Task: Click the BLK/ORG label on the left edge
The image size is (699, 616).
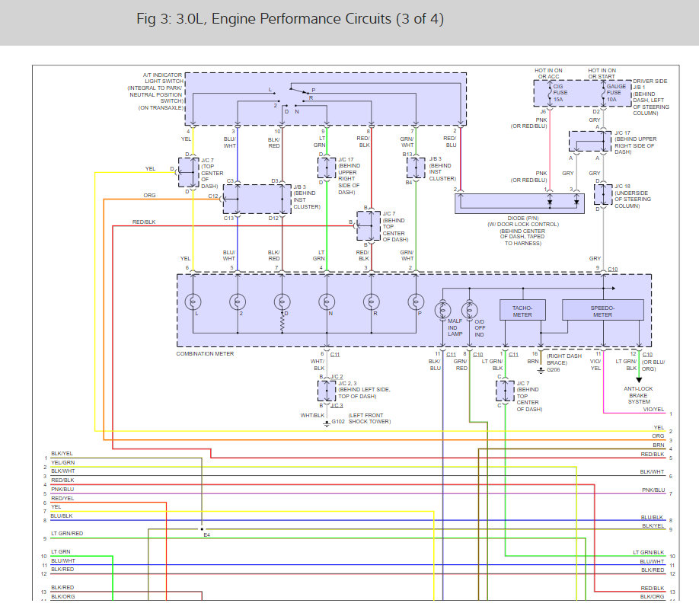Action: (63, 597)
